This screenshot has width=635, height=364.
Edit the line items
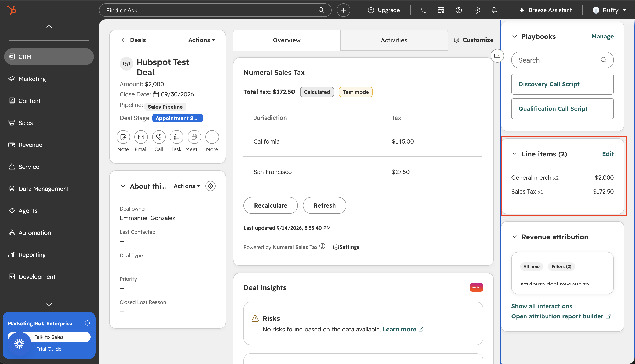coord(608,154)
